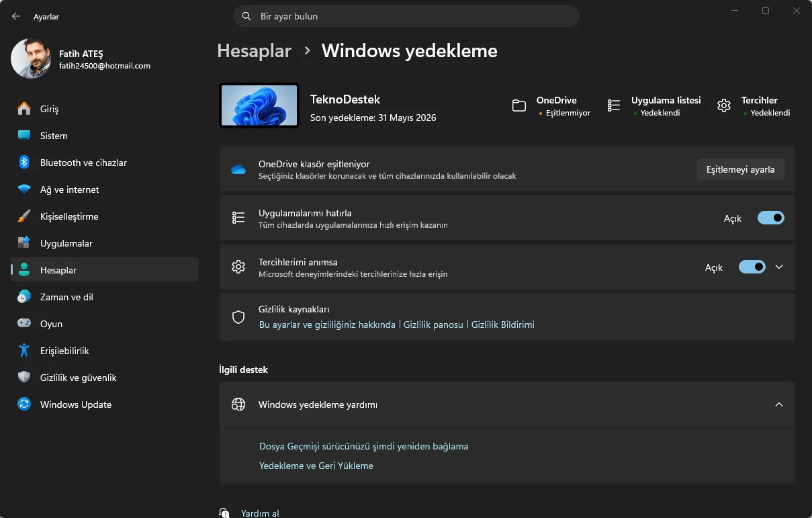
Task: Click the globe icon for yedekleme yardımı
Action: [238, 404]
